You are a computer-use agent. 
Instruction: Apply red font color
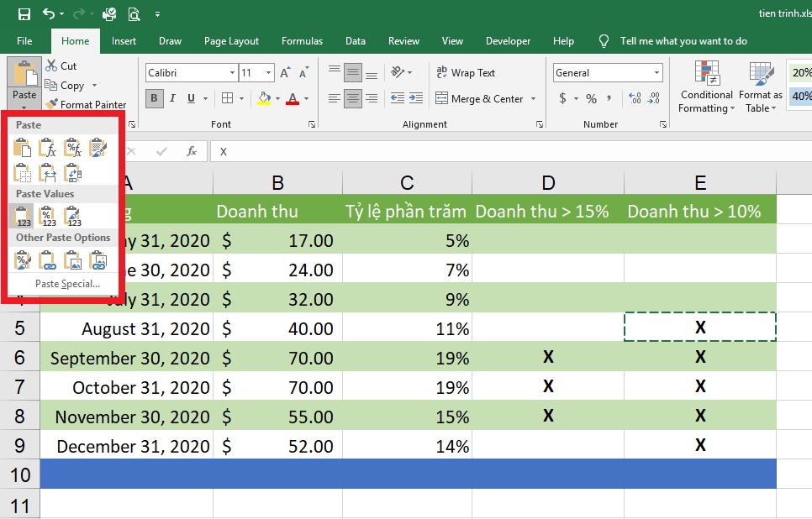click(x=293, y=97)
